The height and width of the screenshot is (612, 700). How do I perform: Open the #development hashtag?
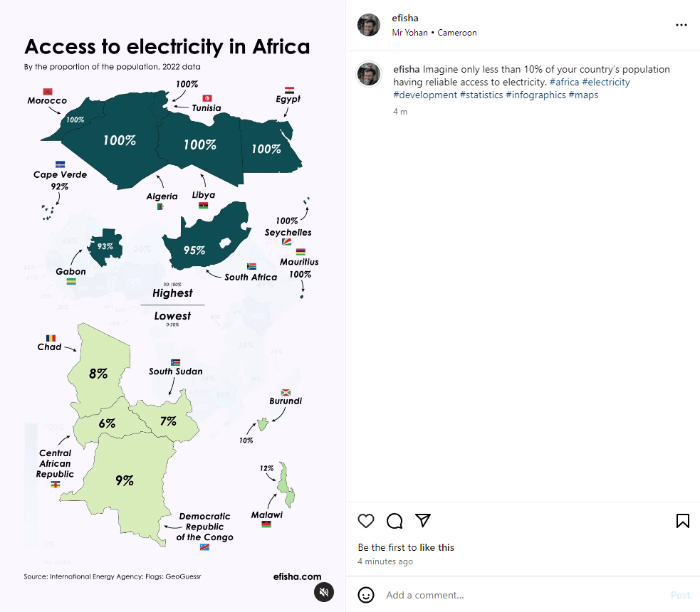point(425,95)
